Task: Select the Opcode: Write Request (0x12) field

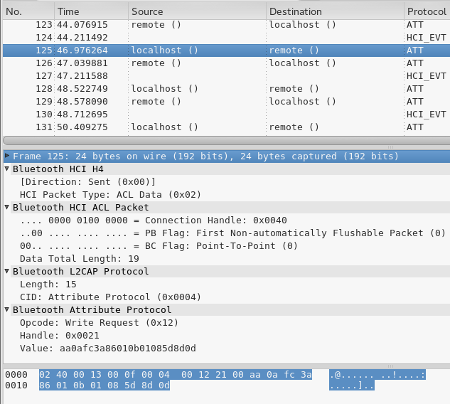Action: coord(99,322)
